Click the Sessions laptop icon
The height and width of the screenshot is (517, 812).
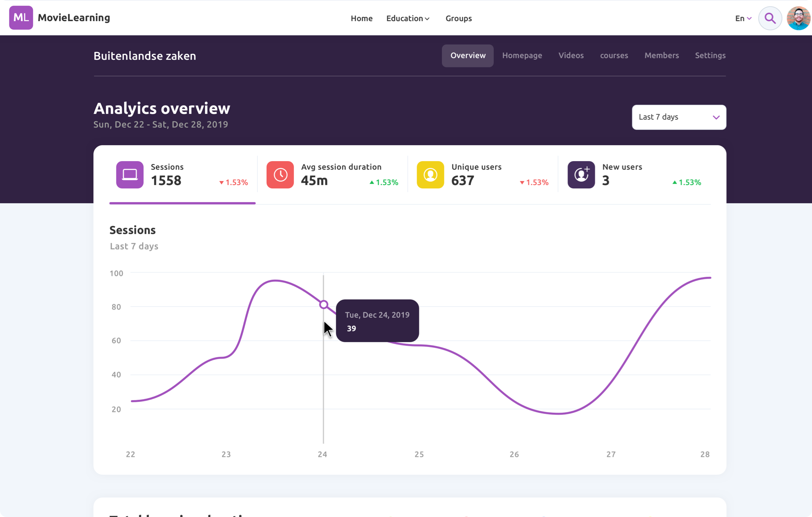click(x=130, y=175)
